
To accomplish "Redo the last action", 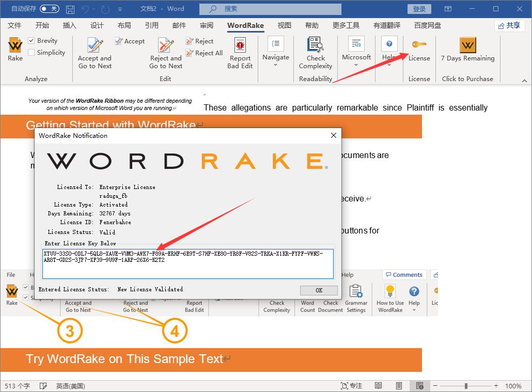I will (105, 9).
